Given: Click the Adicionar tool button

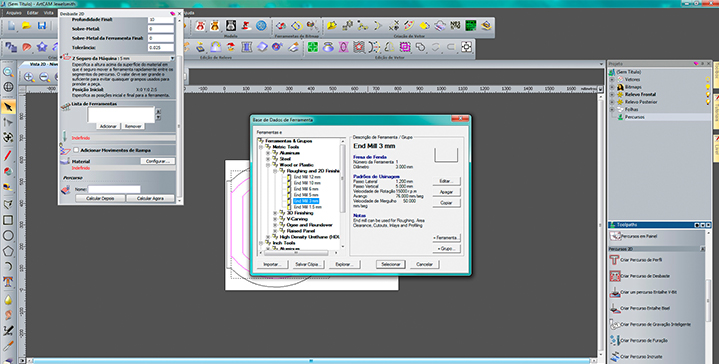Looking at the screenshot, I should (108, 126).
